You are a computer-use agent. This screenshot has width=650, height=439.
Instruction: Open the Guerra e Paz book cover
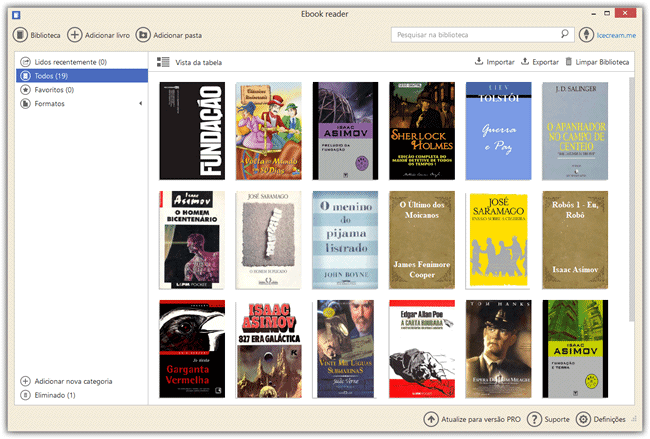pos(499,131)
